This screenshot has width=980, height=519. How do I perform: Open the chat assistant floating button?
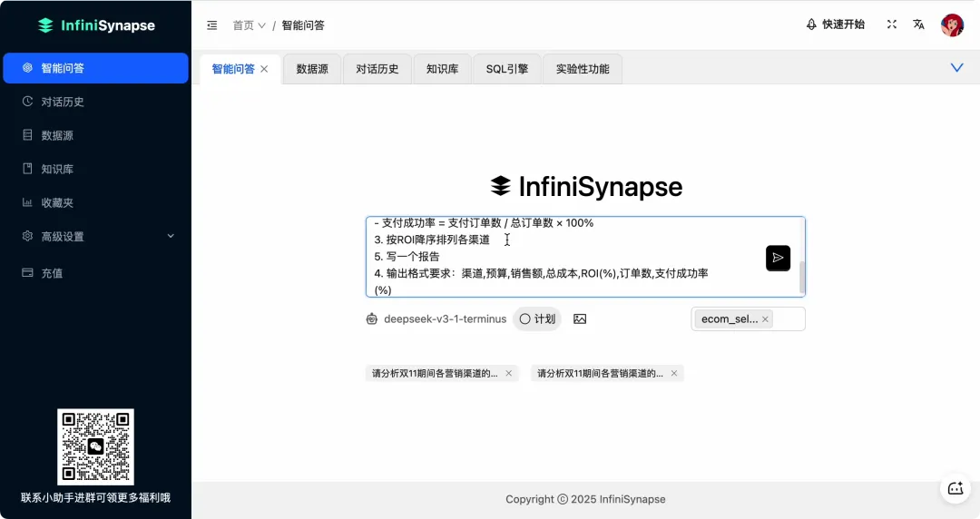pos(955,488)
